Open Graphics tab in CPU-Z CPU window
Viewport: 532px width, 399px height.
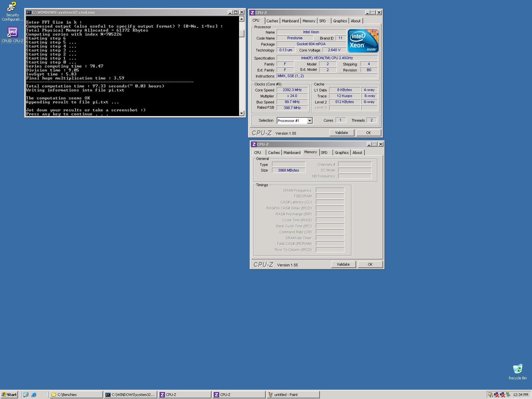click(x=340, y=21)
